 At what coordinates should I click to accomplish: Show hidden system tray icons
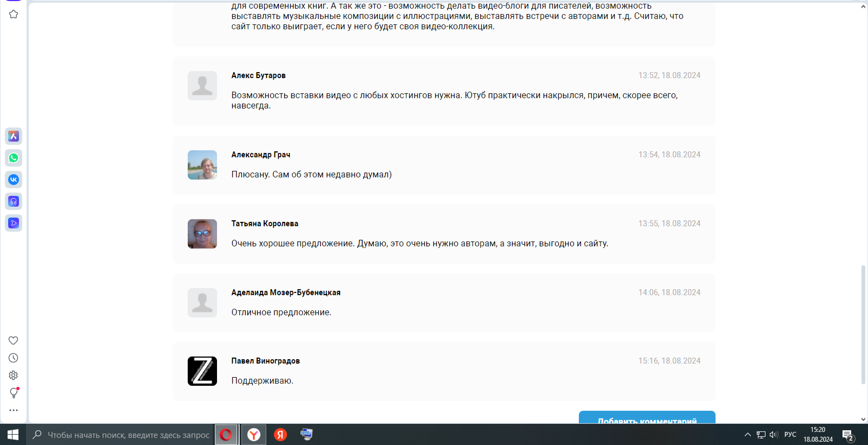coord(748,435)
